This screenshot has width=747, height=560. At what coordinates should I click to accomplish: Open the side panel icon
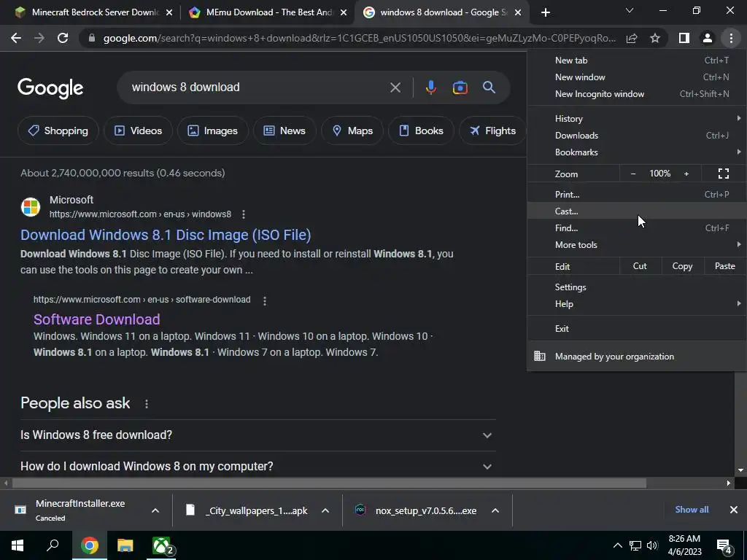click(x=684, y=38)
